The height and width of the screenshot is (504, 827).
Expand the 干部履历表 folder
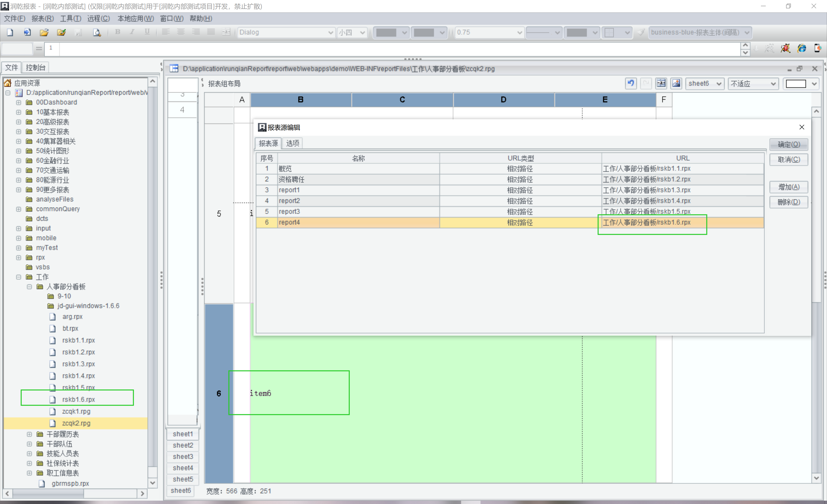point(29,434)
